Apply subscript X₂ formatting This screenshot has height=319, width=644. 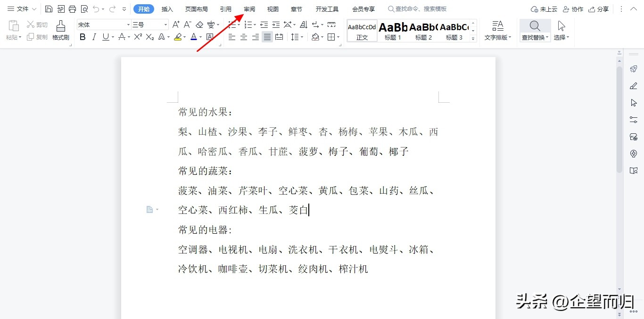[150, 37]
